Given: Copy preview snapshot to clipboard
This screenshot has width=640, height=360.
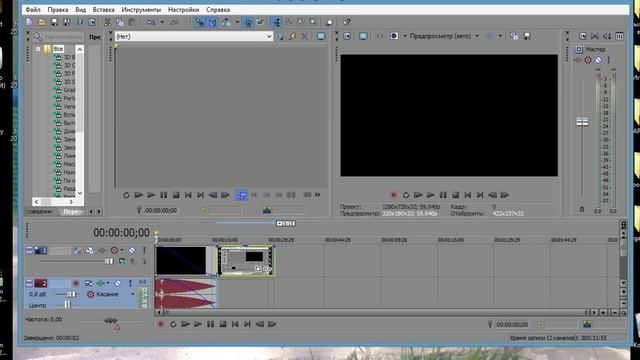Looking at the screenshot, I should [514, 36].
